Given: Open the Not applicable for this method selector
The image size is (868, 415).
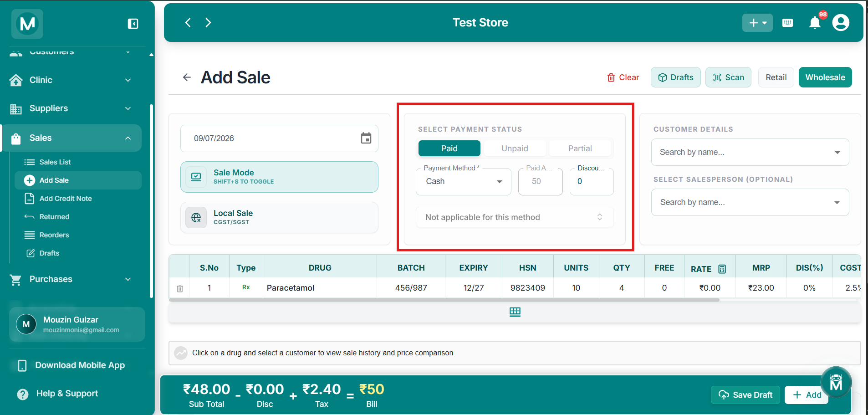Looking at the screenshot, I should [x=515, y=217].
